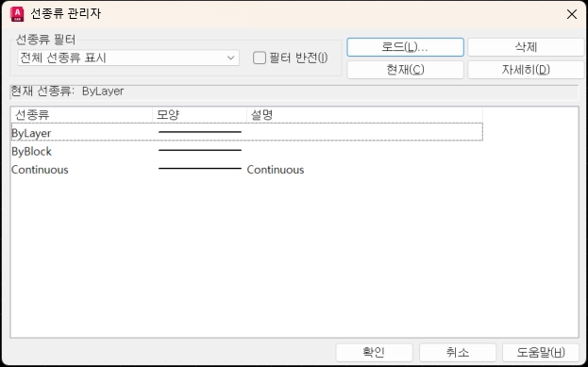Click the AutoCAD app icon in title bar
Screen dimensions: 588x367
pyautogui.click(x=17, y=14)
